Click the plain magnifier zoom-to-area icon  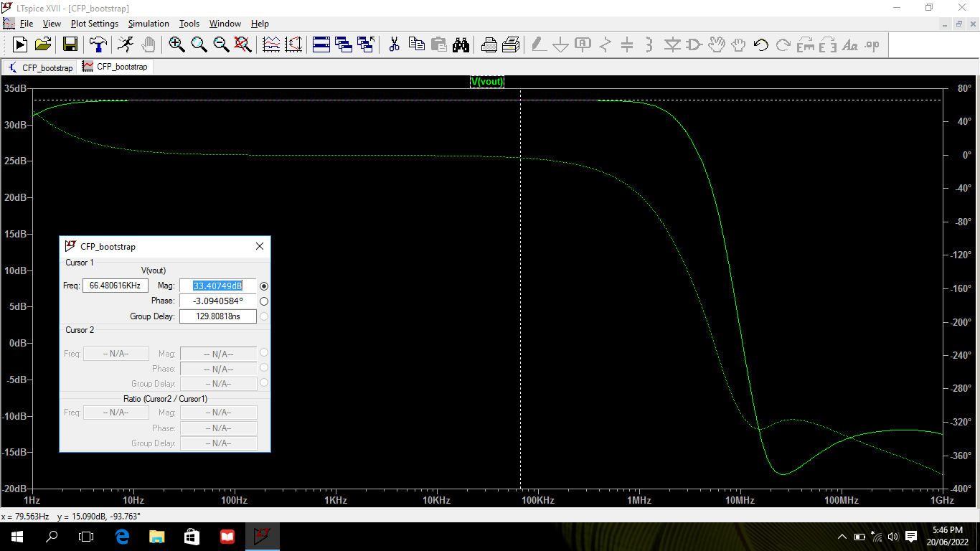pos(199,44)
